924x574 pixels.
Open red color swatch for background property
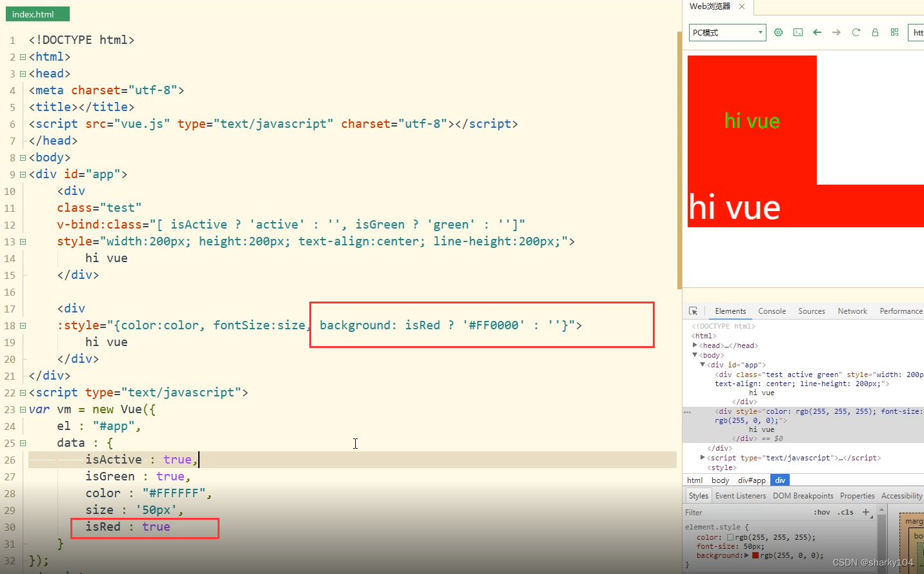coord(755,555)
